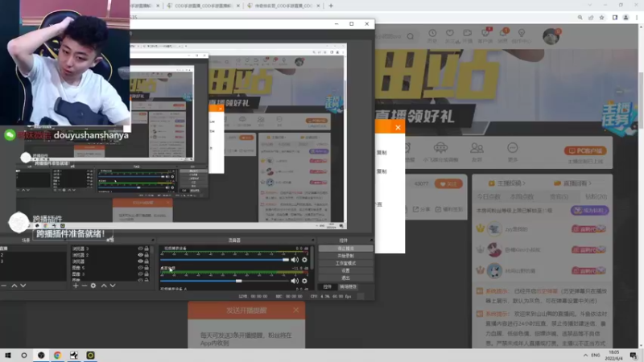Toggle lock on 浏览器 3 source
The width and height of the screenshot is (644, 362).
click(x=147, y=249)
